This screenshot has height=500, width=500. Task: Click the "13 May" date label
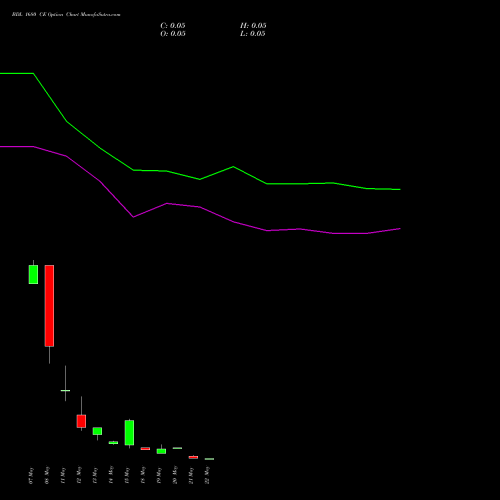tap(95, 475)
